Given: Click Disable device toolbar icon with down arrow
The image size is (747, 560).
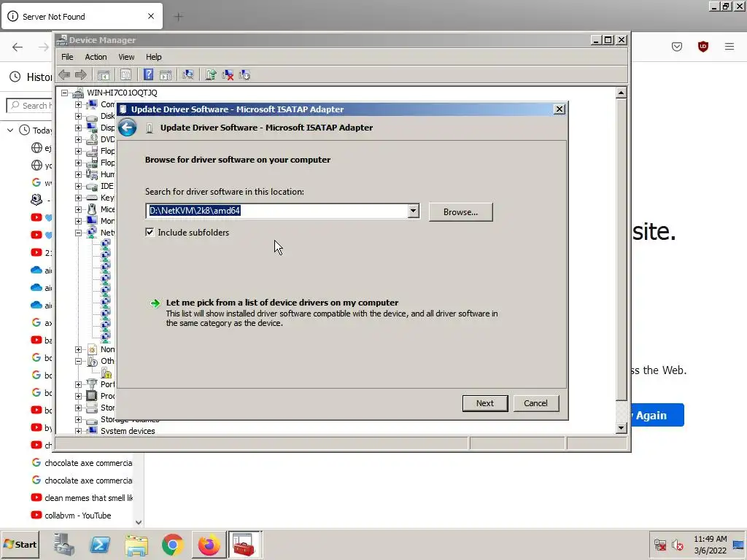Looking at the screenshot, I should point(244,75).
